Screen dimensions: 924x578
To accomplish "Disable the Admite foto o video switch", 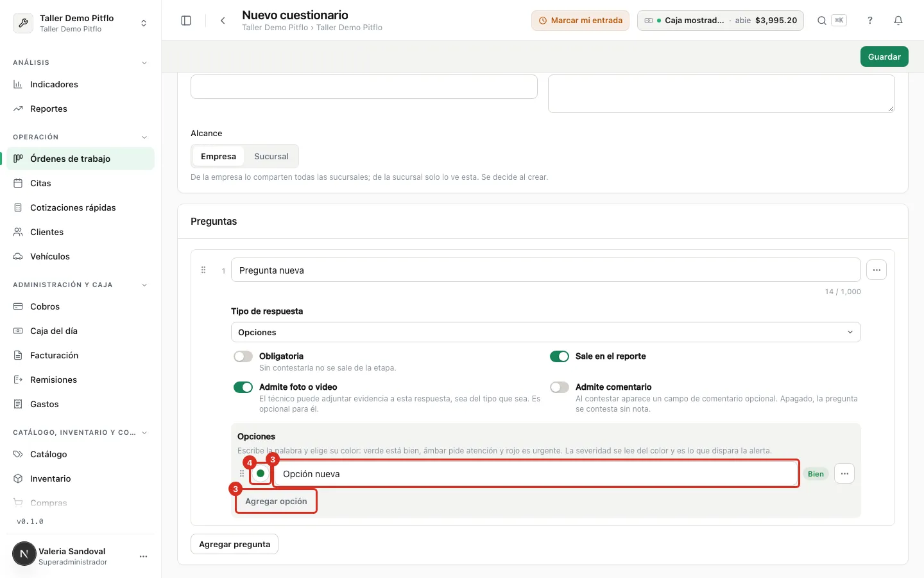I will [243, 387].
